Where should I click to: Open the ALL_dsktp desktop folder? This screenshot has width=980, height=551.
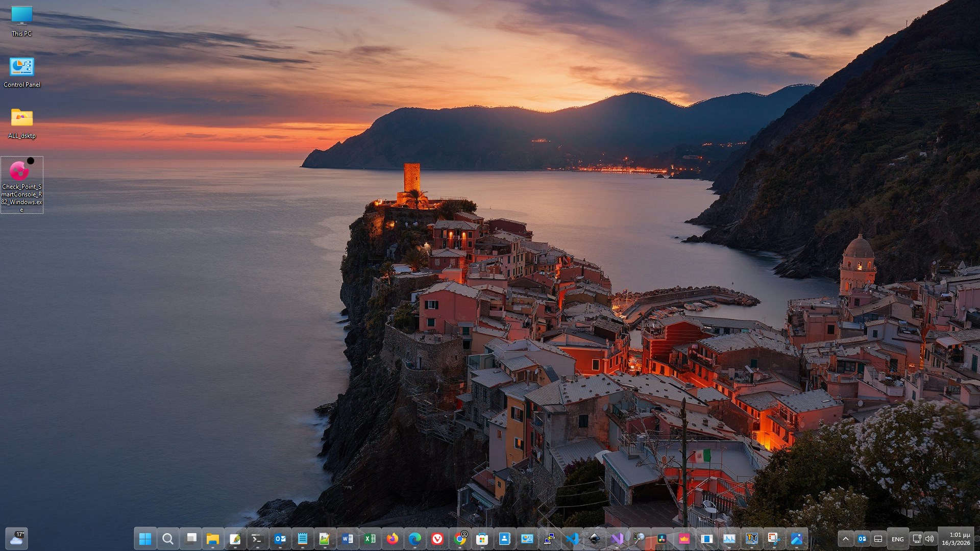21,118
